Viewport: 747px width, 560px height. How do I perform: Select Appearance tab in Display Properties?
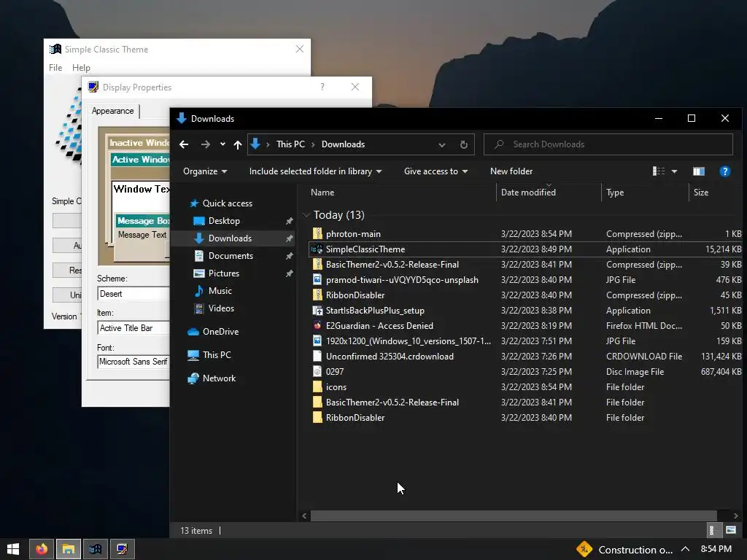coord(113,111)
